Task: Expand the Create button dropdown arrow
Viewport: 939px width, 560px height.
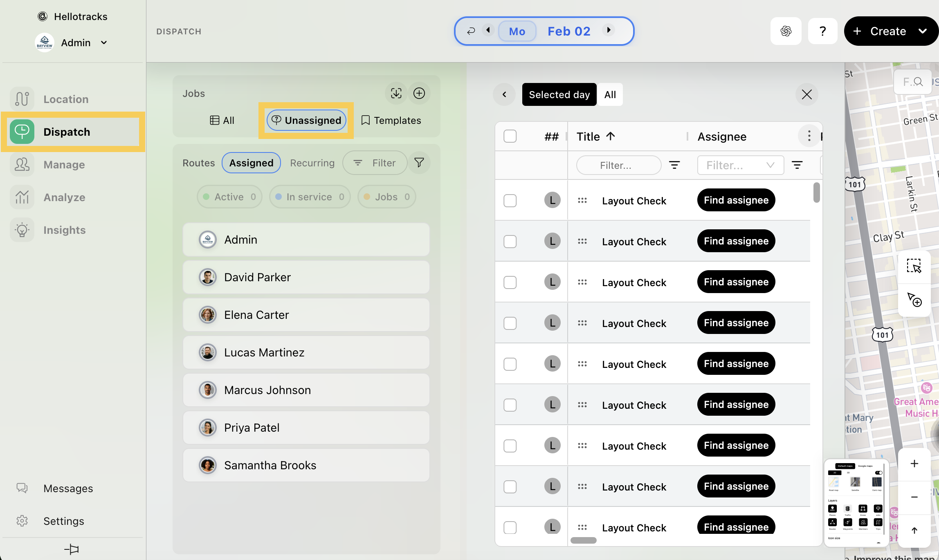Action: (x=923, y=31)
